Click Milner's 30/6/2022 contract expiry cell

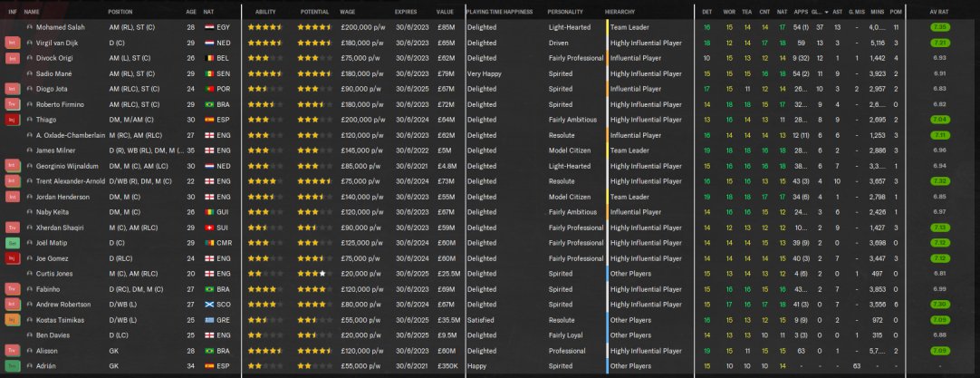pyautogui.click(x=412, y=150)
